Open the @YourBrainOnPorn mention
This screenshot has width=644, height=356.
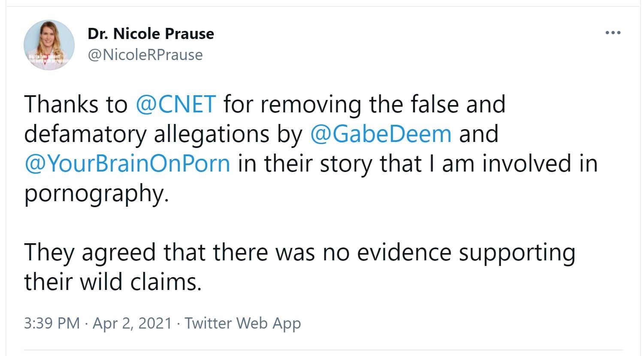pyautogui.click(x=127, y=163)
